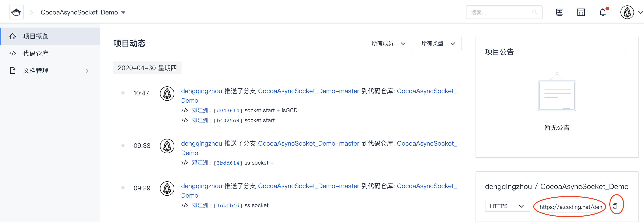This screenshot has width=644, height=222.
Task: Expand the 文档管理 sidebar entry
Action: pos(87,71)
